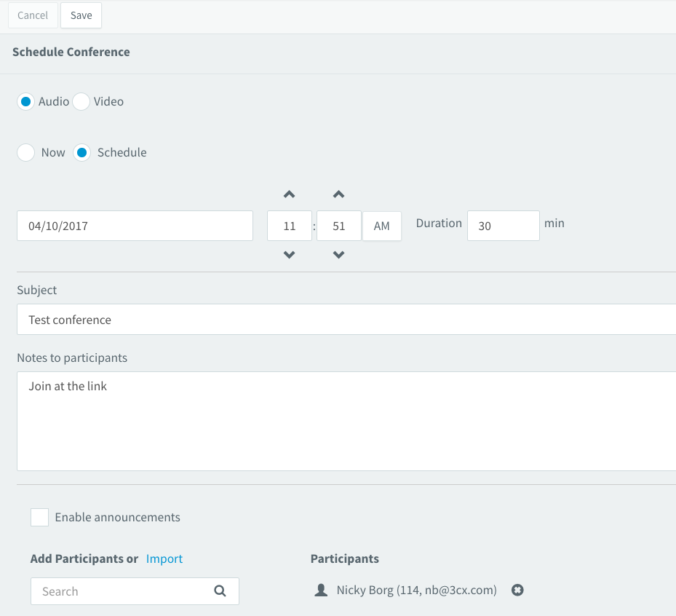Click the participant Search box
The image size is (676, 616).
click(x=135, y=591)
